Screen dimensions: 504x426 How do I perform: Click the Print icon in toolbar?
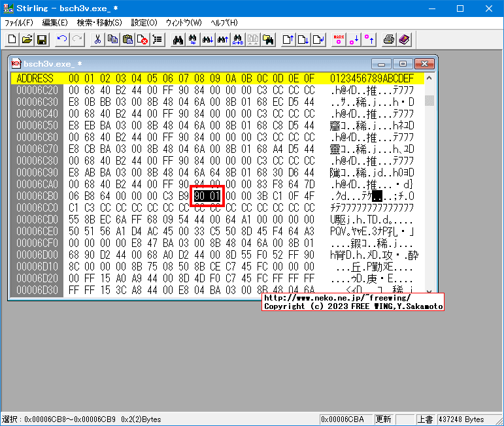point(389,40)
